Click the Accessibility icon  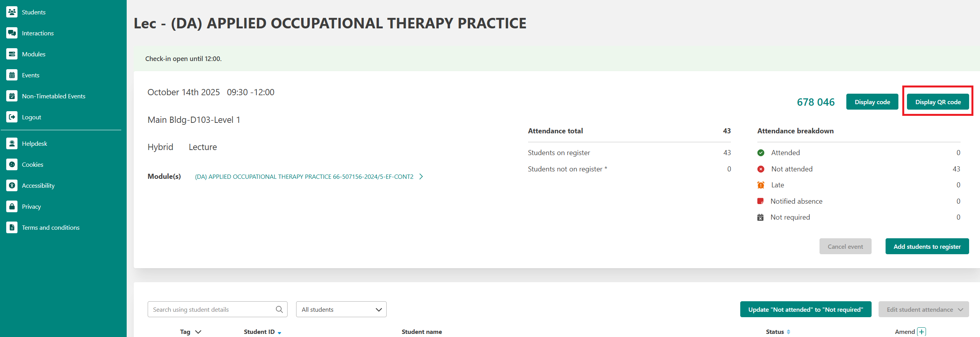coord(12,185)
